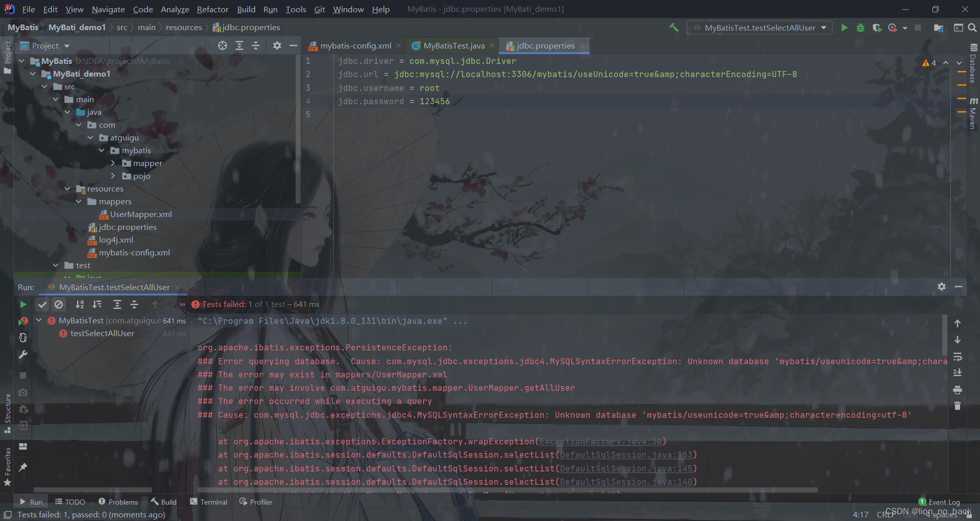
Task: Collapse the resources folder node
Action: click(x=67, y=188)
